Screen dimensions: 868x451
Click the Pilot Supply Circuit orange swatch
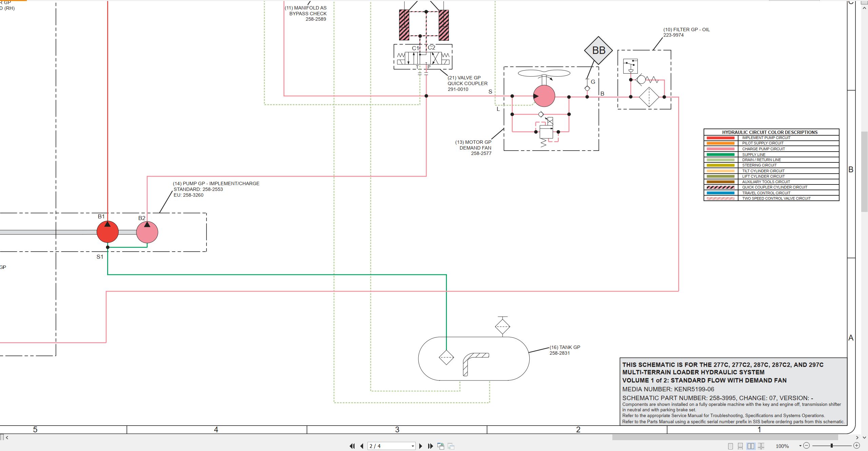(x=721, y=143)
